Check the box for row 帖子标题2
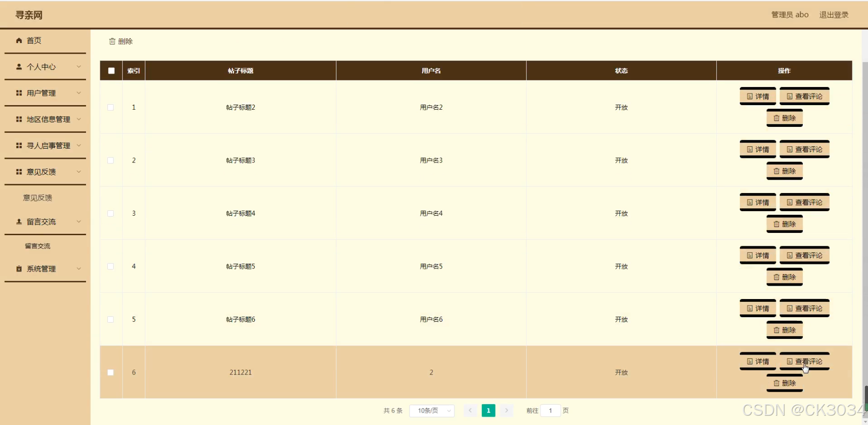 (x=111, y=107)
